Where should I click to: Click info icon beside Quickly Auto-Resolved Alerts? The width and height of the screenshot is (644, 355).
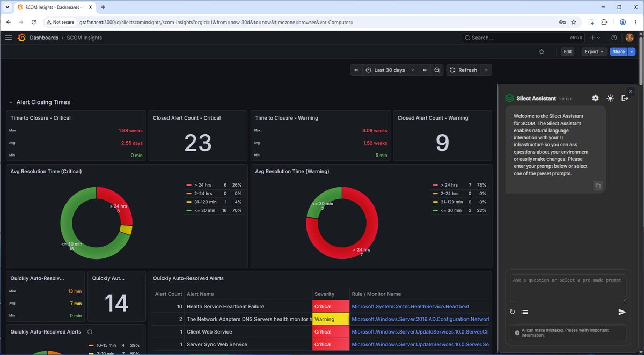(90, 332)
